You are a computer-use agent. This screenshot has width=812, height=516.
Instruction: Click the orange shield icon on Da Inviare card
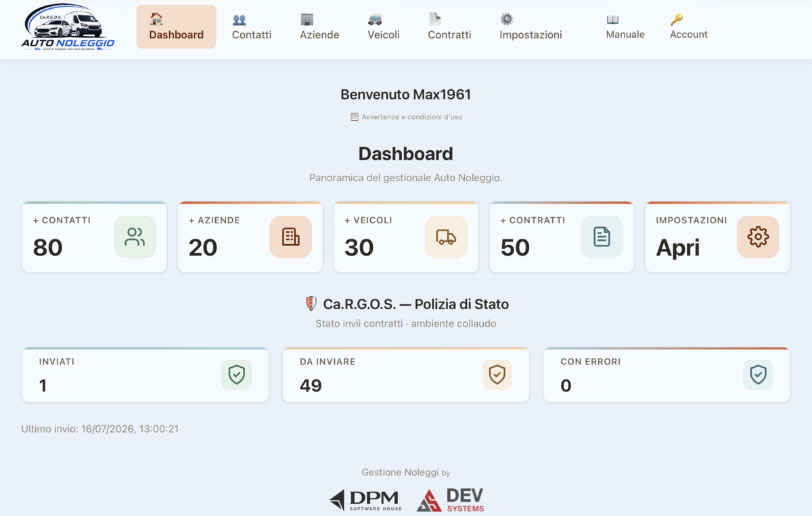[497, 375]
